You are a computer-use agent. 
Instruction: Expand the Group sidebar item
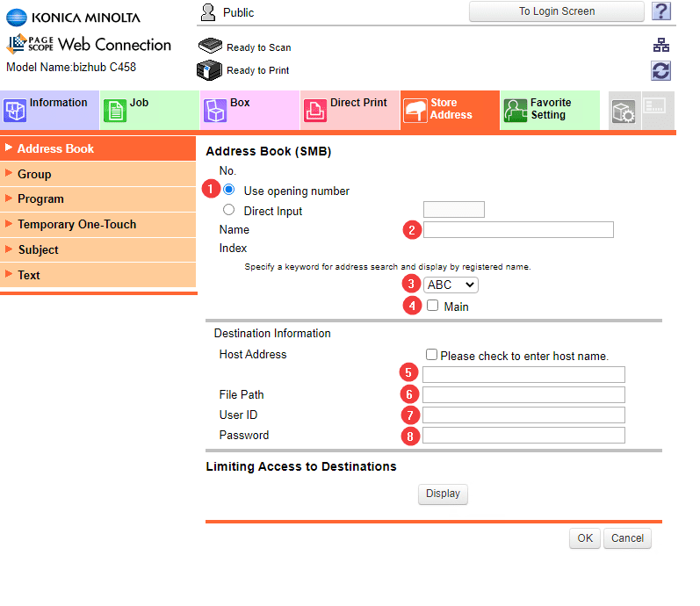click(35, 174)
